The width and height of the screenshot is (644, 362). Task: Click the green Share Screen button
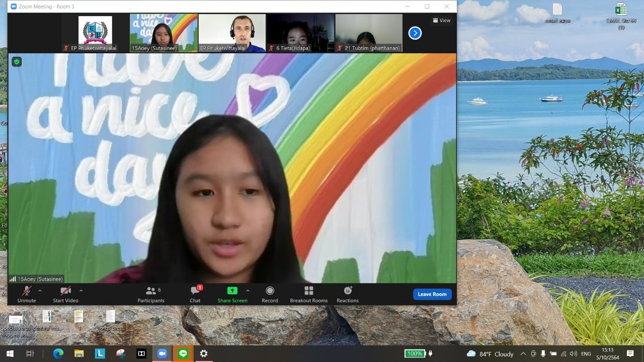point(232,294)
